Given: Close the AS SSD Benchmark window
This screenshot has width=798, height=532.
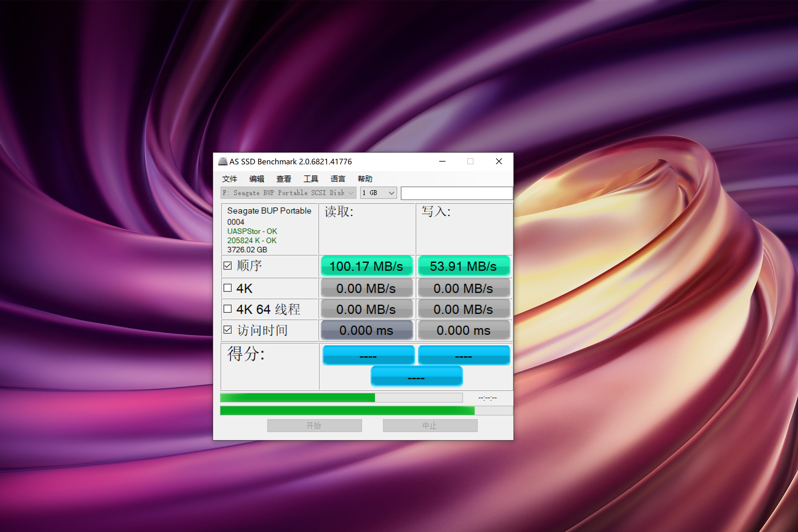Looking at the screenshot, I should click(x=499, y=161).
